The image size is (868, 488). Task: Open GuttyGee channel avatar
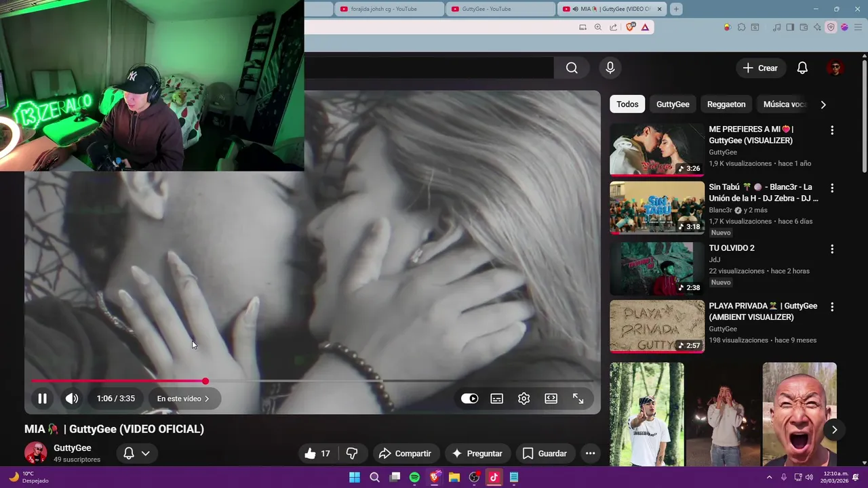tap(35, 453)
